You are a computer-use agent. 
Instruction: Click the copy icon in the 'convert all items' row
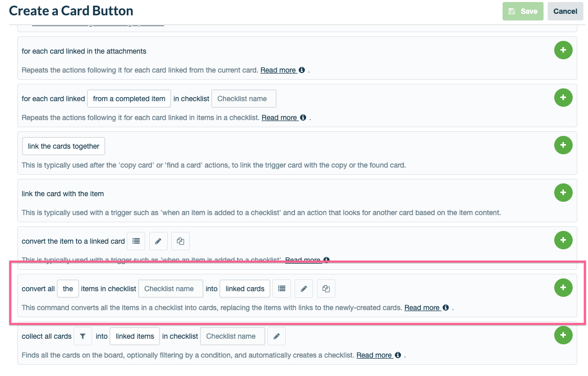coord(326,289)
